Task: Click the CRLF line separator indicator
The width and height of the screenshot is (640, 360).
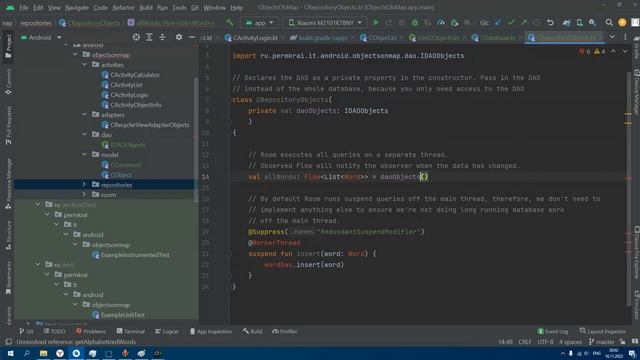Action: (525, 342)
